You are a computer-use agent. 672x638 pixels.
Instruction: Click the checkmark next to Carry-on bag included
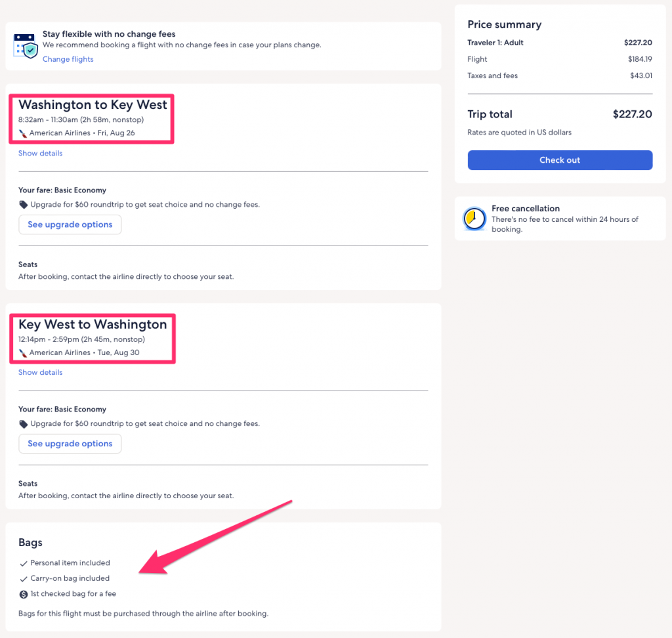(24, 579)
